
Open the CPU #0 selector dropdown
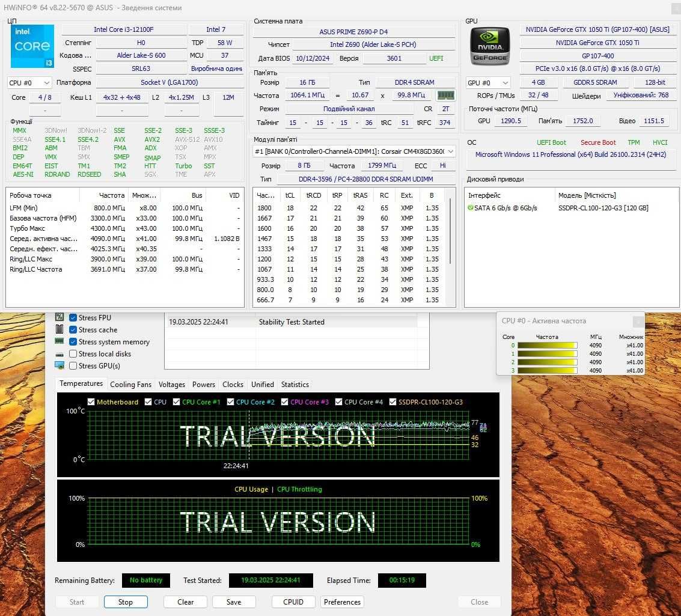29,82
